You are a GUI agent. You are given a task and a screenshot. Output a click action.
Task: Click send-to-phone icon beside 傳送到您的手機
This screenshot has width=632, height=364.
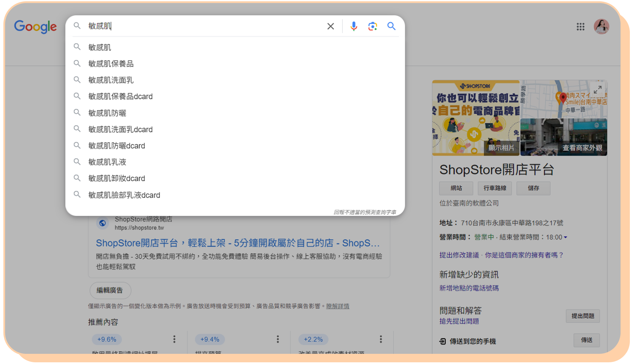click(x=443, y=341)
